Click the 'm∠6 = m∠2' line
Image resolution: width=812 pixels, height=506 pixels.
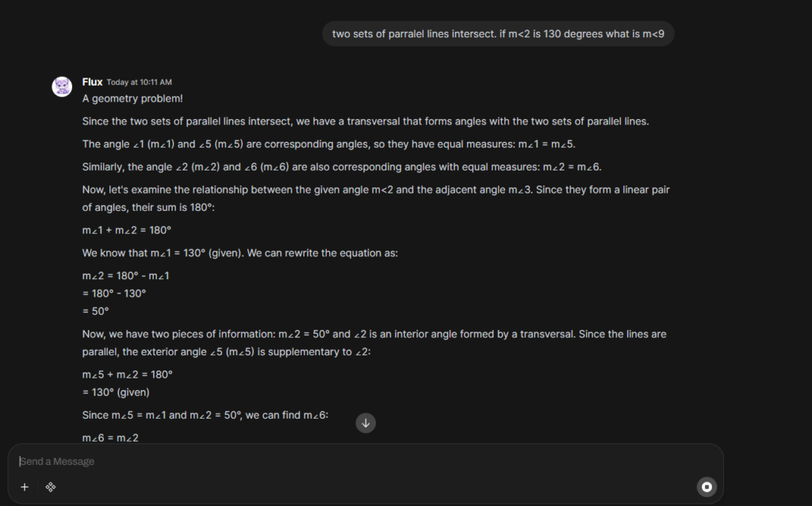(110, 437)
